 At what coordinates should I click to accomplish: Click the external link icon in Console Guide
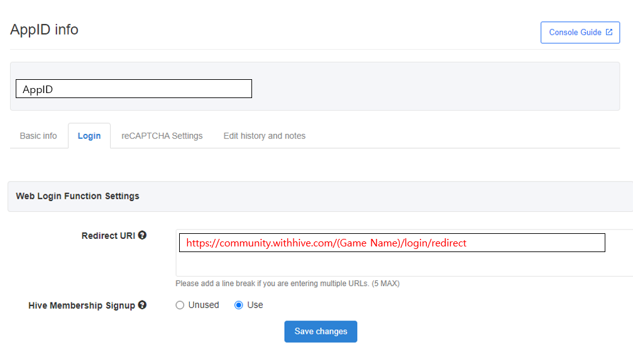point(609,32)
